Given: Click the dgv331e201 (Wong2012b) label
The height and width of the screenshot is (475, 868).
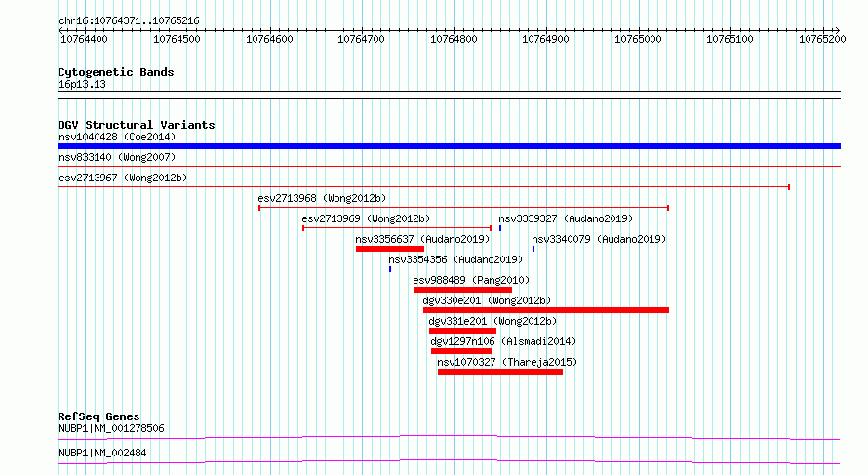Looking at the screenshot, I should coord(493,321).
